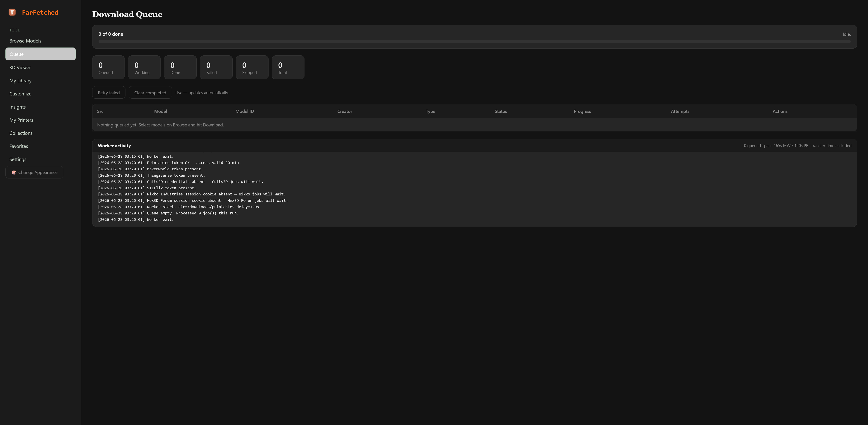Click the TOOL sidebar section label
Viewport: 868px width, 425px height.
coord(14,30)
